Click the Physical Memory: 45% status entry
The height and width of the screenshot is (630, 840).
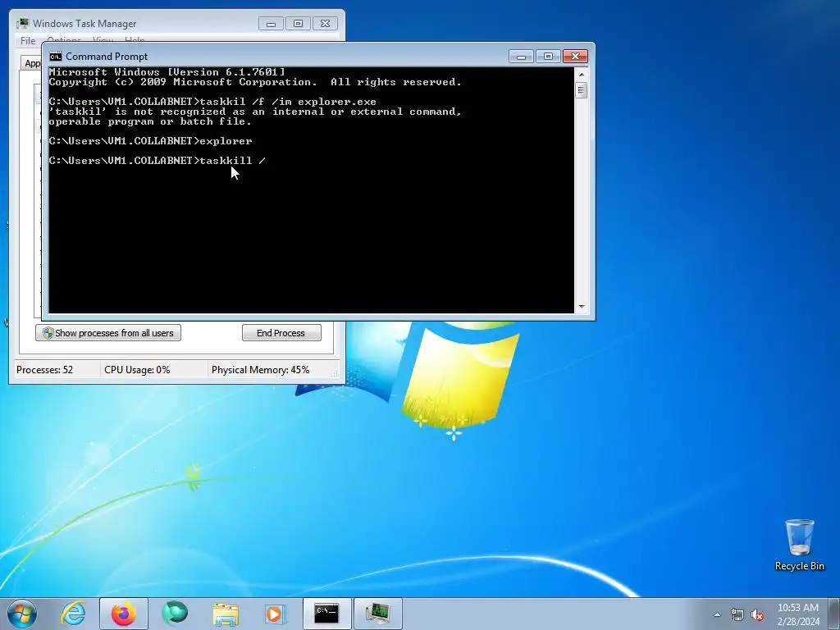(260, 370)
